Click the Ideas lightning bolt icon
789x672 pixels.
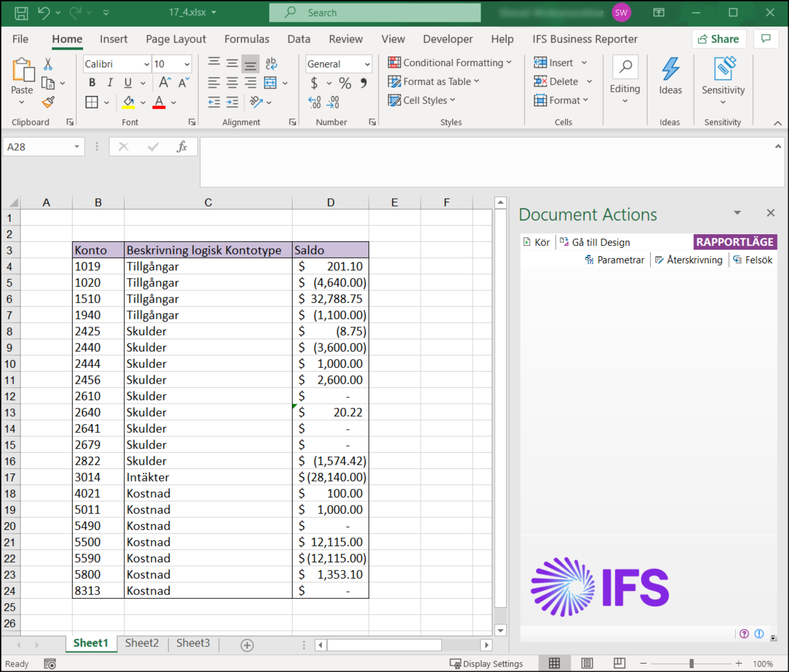coord(670,69)
